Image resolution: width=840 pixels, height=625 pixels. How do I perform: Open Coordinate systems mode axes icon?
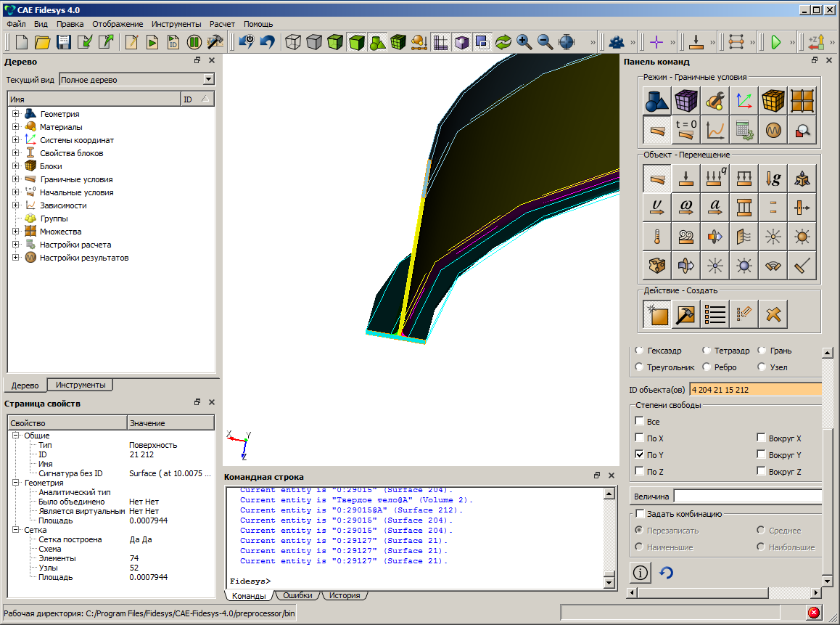pyautogui.click(x=744, y=100)
